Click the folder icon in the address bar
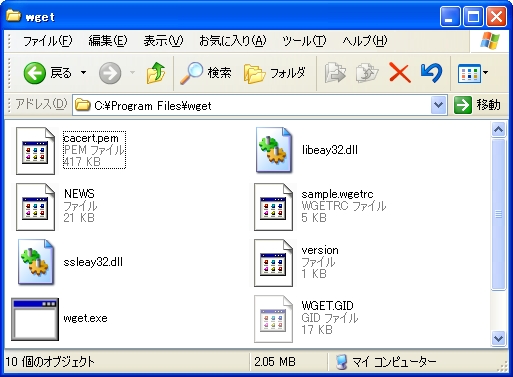 click(x=82, y=105)
